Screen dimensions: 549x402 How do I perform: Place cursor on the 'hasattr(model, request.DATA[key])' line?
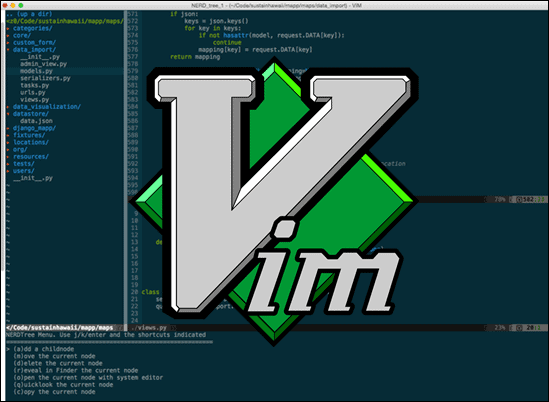coord(272,35)
